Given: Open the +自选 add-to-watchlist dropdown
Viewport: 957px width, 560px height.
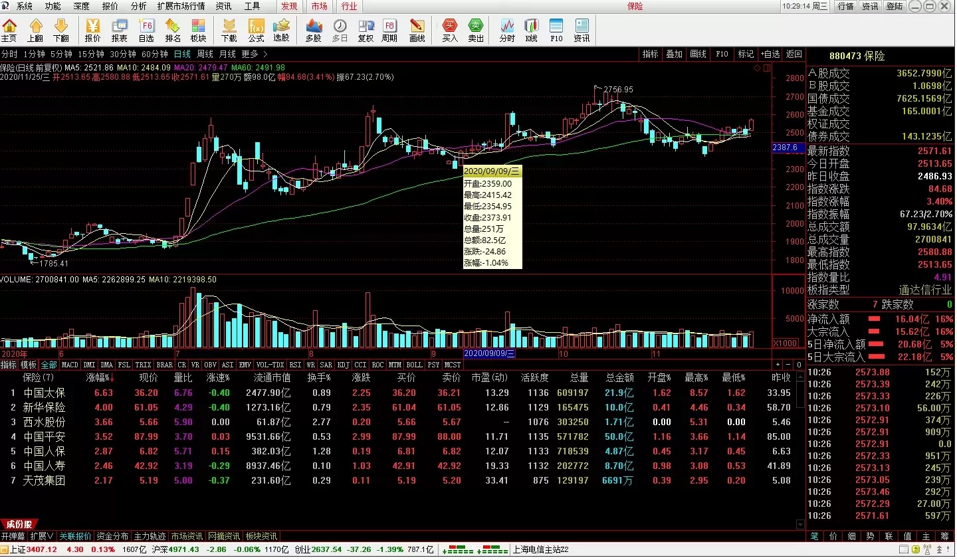Looking at the screenshot, I should pos(770,54).
